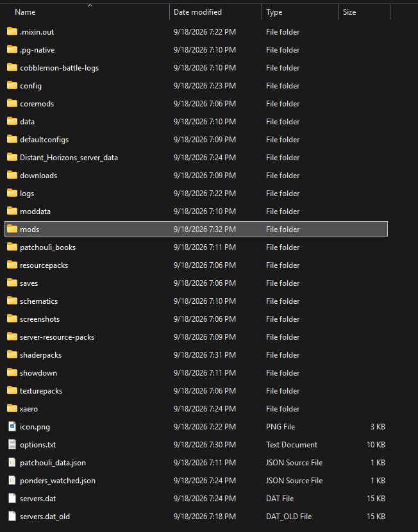This screenshot has width=418, height=532.
Task: Click the config folder icon
Action: (12, 85)
